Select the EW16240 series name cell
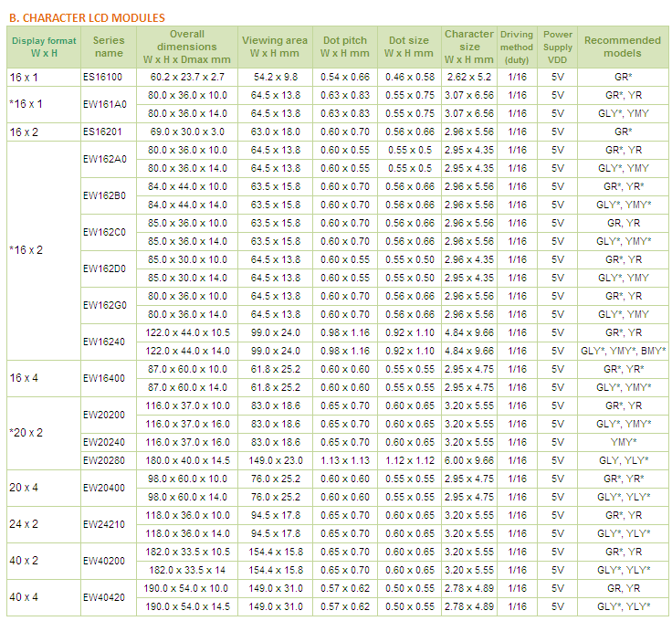The image size is (672, 621). pos(109,342)
